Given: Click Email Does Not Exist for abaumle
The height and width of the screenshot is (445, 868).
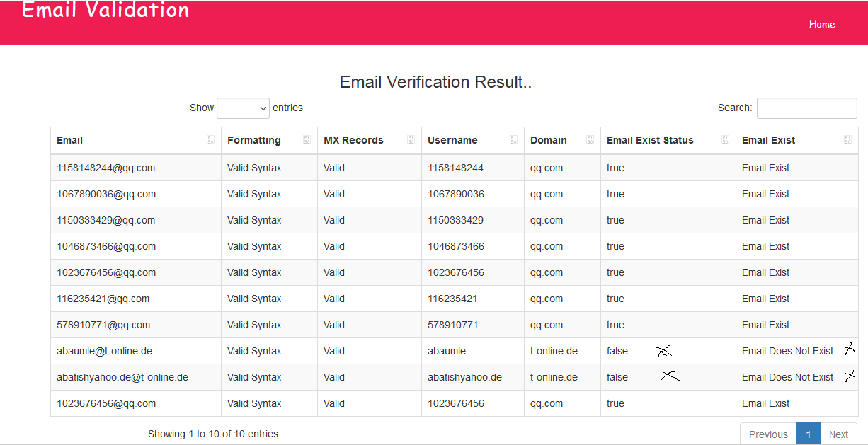Looking at the screenshot, I should [788, 351].
